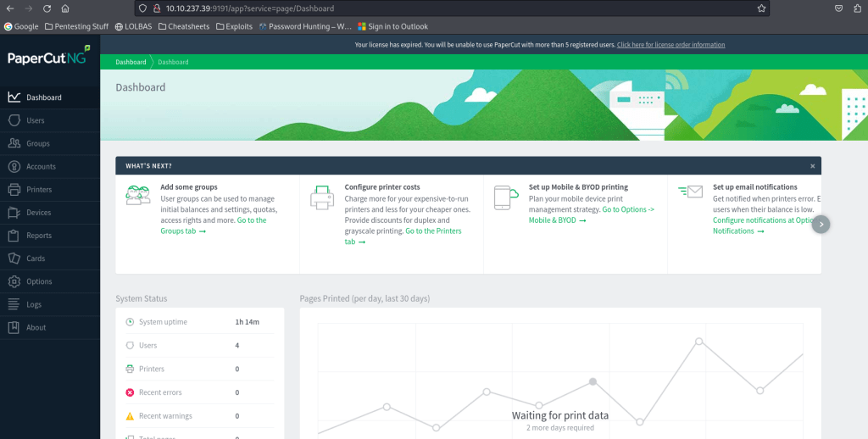Open the Logs menu item
Image resolution: width=868 pixels, height=439 pixels.
click(33, 304)
